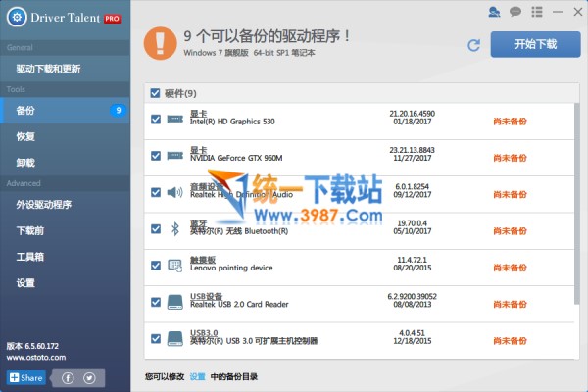Uncheck the Lenovo pointing device checkbox
The image size is (588, 392).
156,266
